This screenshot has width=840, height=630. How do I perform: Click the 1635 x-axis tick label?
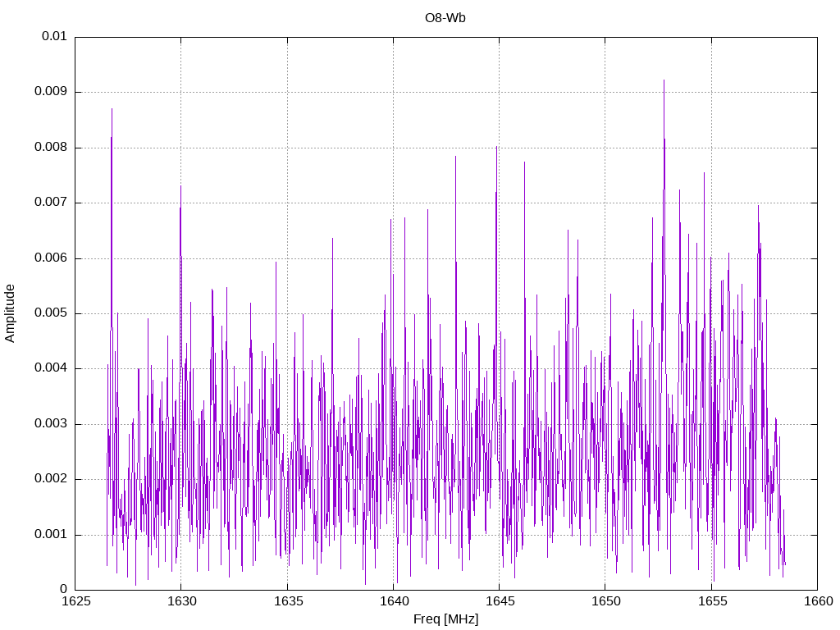pos(288,601)
